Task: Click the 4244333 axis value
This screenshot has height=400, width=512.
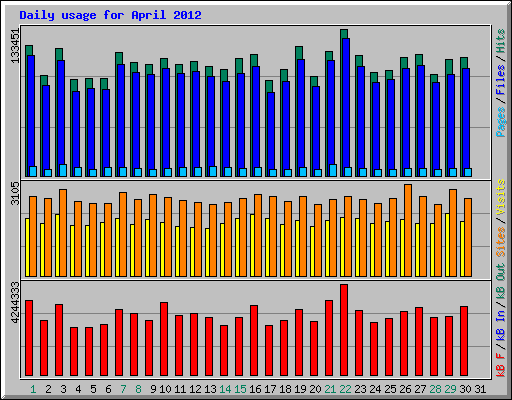Action: pyautogui.click(x=15, y=303)
